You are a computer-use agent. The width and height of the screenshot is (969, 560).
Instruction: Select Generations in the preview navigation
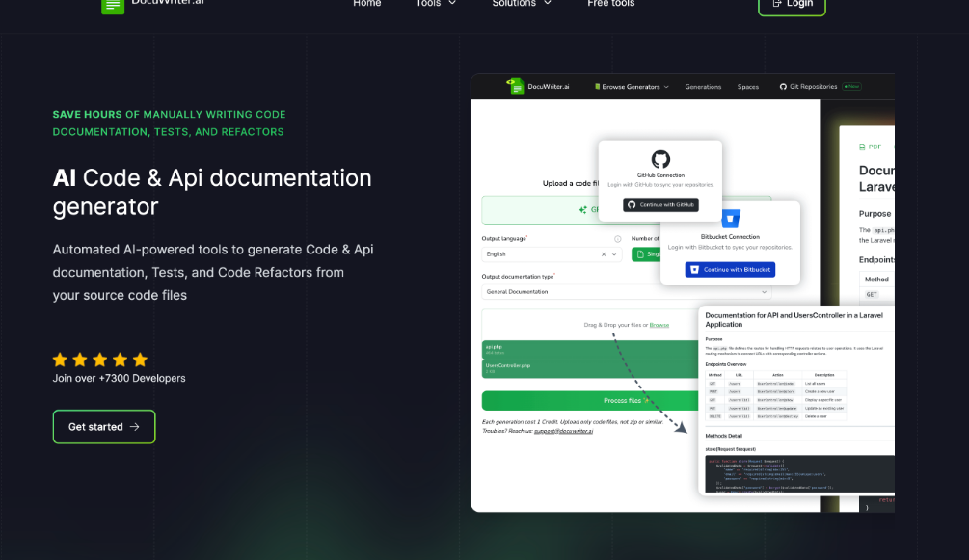[703, 87]
